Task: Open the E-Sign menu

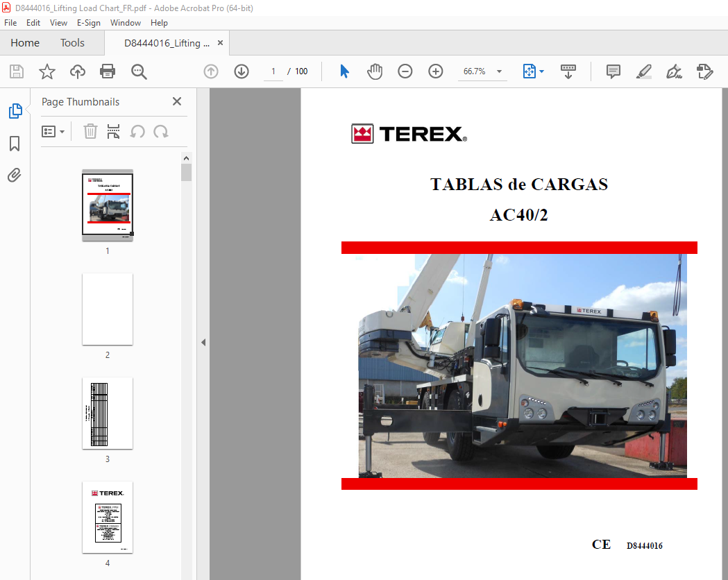Action: click(x=89, y=23)
